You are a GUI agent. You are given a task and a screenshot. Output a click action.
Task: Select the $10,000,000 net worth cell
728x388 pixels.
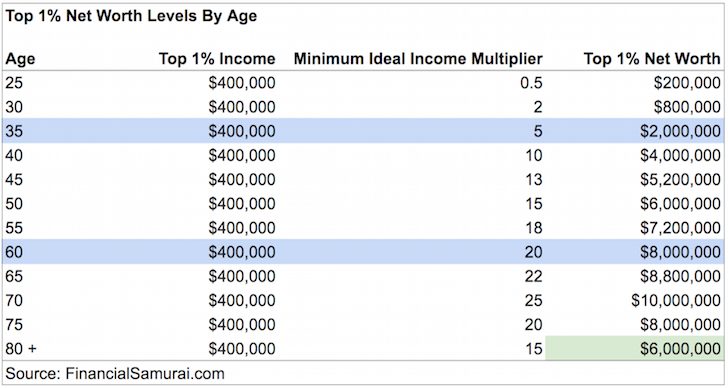pyautogui.click(x=676, y=300)
